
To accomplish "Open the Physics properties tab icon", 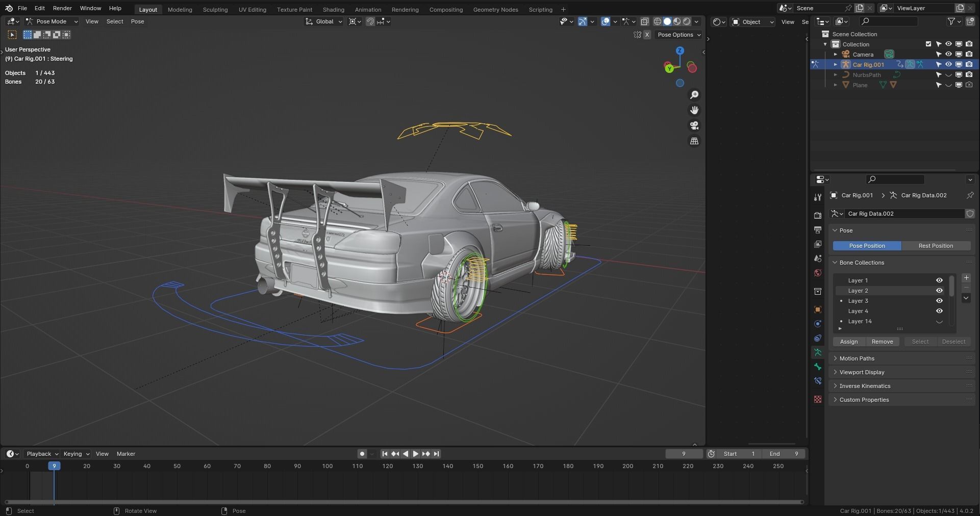I will coord(818,324).
